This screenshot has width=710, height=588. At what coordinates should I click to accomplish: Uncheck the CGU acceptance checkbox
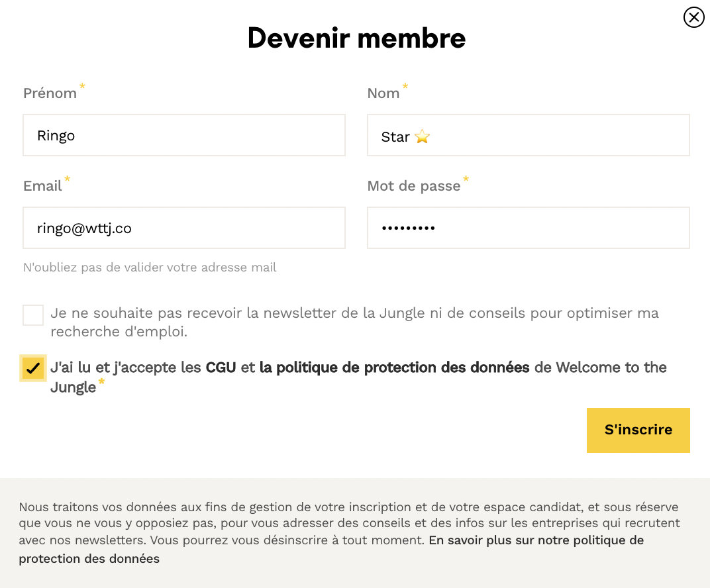(x=33, y=368)
